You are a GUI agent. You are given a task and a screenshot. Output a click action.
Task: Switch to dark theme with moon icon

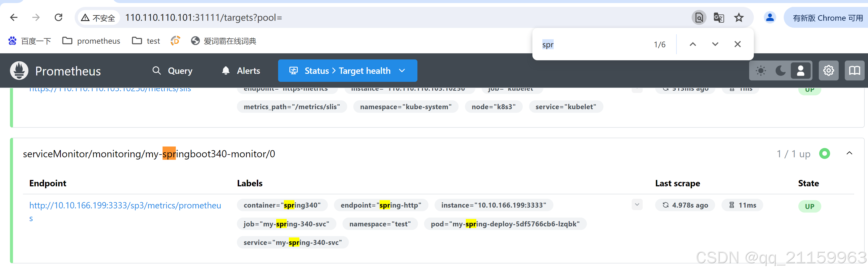pos(780,71)
